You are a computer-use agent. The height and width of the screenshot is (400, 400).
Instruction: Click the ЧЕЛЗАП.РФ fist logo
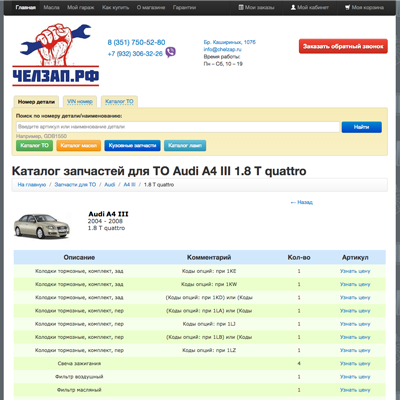pyautogui.click(x=56, y=55)
